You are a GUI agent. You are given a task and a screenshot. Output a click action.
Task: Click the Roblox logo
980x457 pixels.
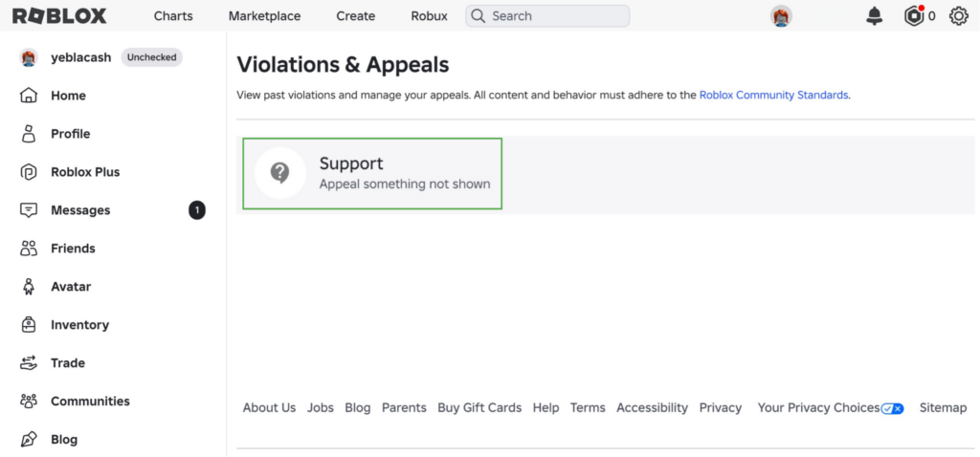[59, 15]
